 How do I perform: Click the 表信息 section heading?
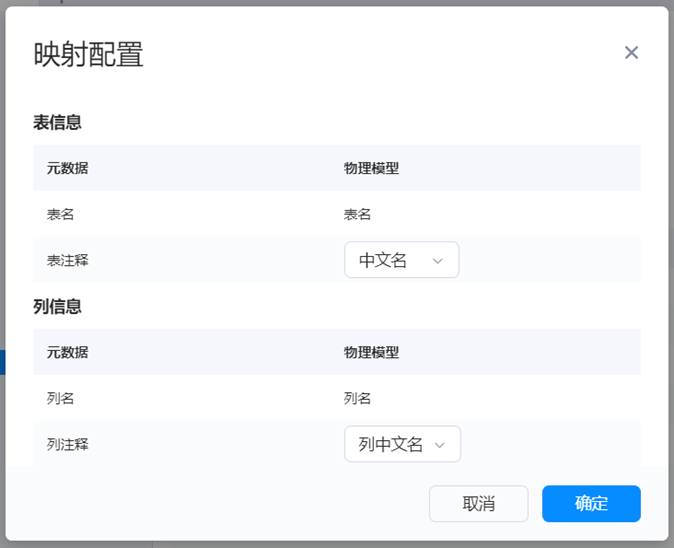(x=57, y=122)
